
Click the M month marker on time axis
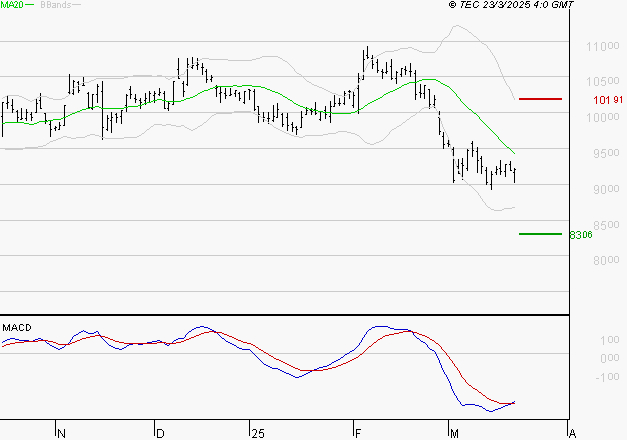point(454,434)
